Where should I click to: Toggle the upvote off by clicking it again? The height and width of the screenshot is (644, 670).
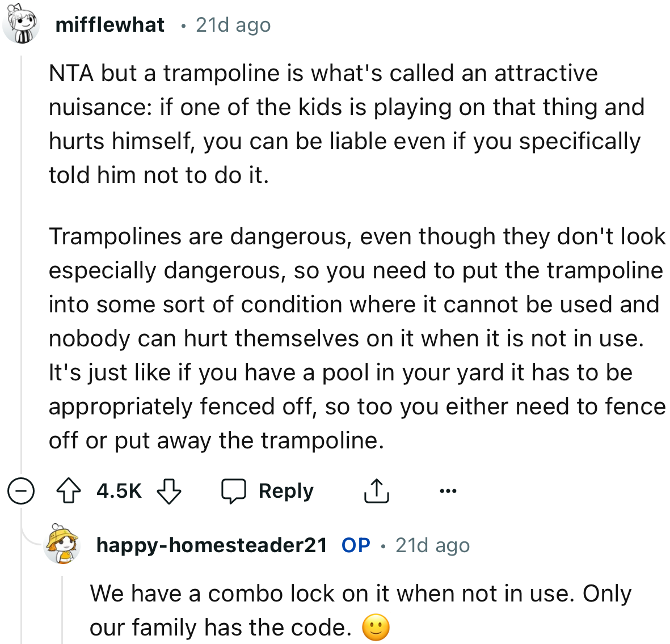coord(69,491)
